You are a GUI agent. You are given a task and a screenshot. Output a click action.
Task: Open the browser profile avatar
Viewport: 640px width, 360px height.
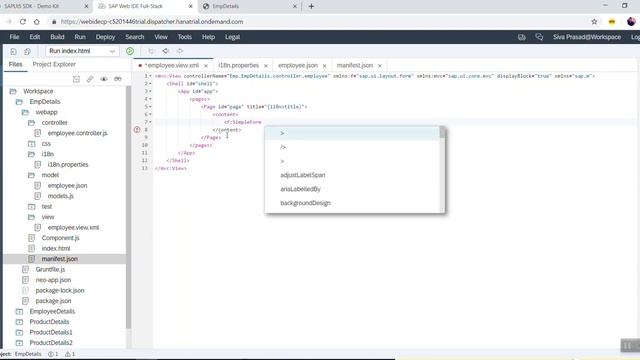tap(631, 22)
